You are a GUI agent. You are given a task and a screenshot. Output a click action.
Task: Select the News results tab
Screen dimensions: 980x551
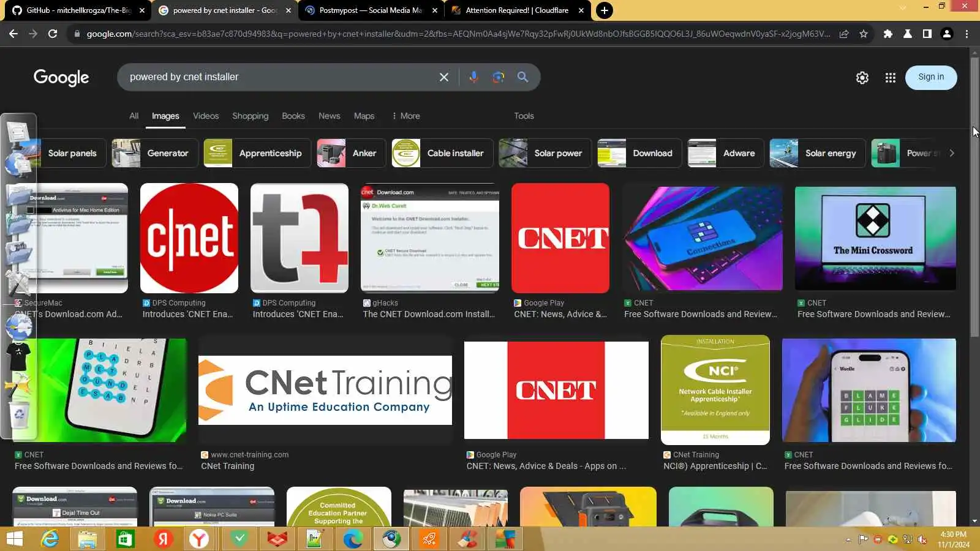coord(329,116)
